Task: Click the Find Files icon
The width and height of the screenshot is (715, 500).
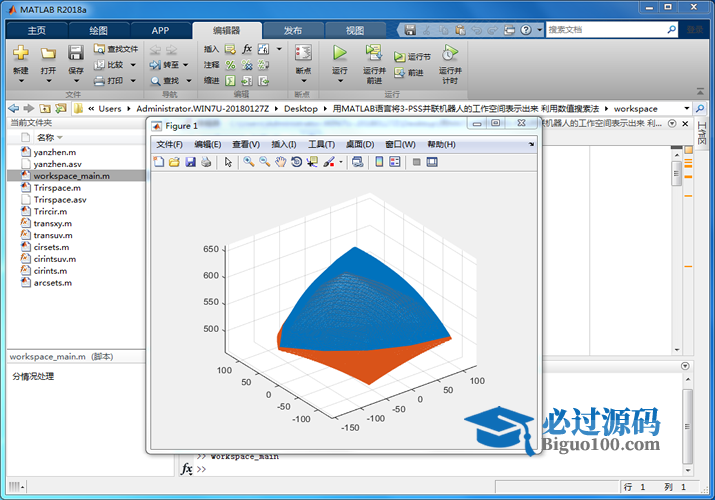Action: coord(99,48)
